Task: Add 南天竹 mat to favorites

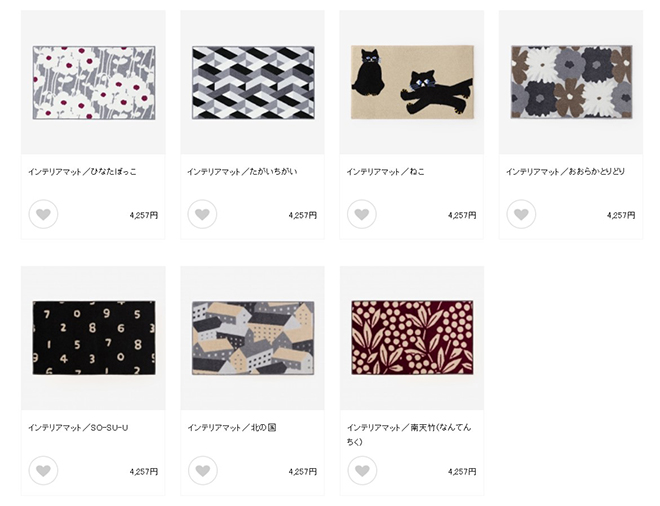Action: tap(362, 470)
